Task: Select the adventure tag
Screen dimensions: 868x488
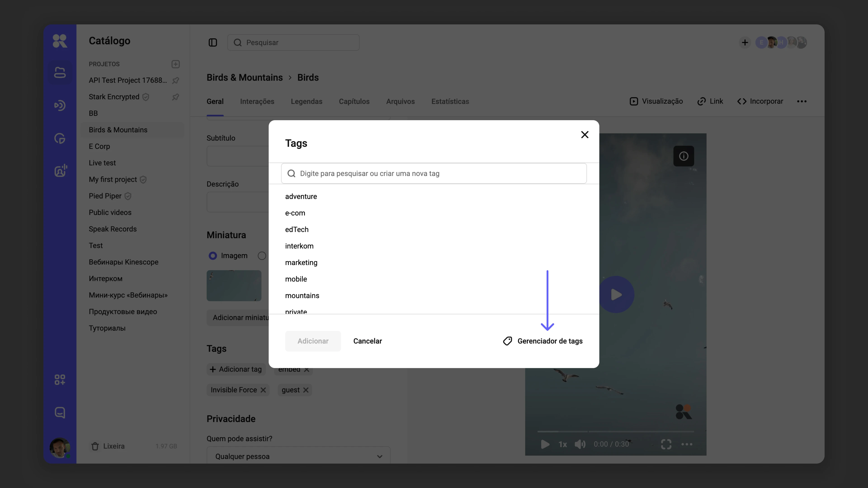Action: point(301,196)
